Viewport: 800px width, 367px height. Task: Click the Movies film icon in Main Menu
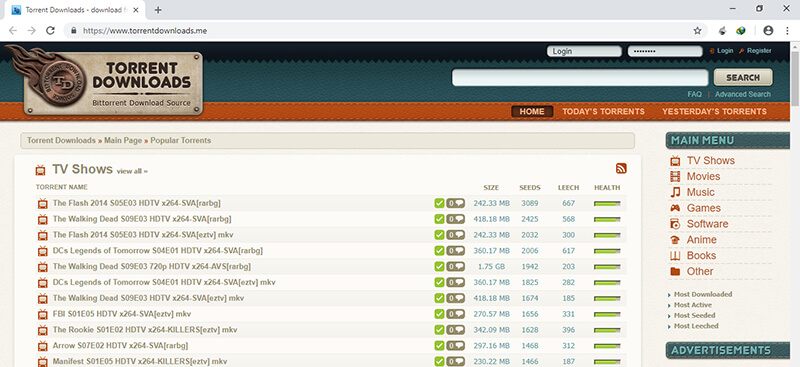pos(675,177)
